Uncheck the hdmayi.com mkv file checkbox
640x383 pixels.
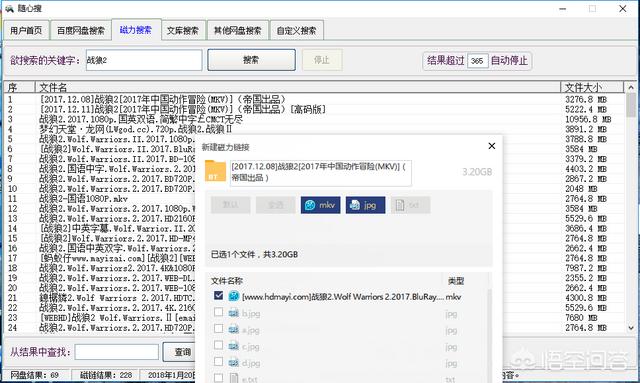pyautogui.click(x=218, y=295)
